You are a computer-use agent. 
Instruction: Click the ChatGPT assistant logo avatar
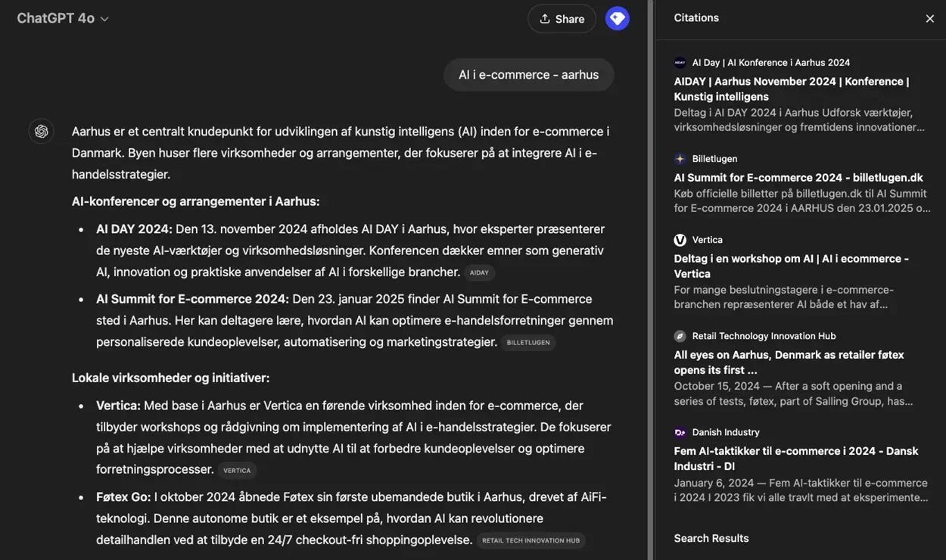point(42,131)
